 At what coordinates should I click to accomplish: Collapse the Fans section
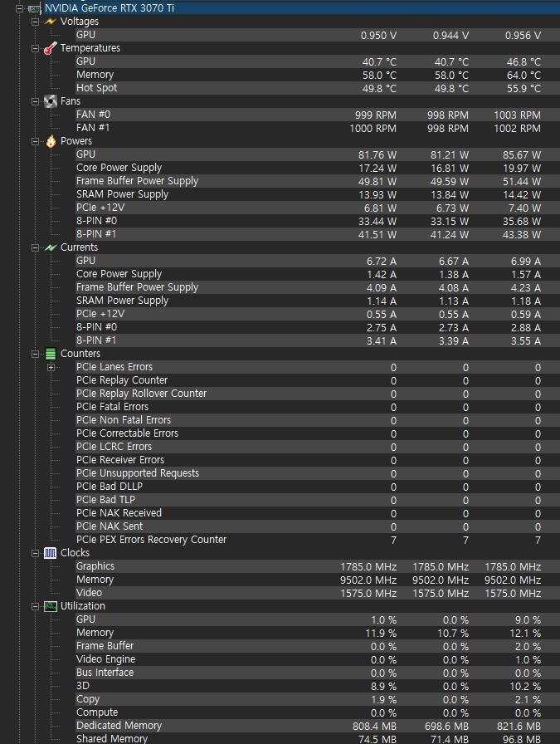35,101
